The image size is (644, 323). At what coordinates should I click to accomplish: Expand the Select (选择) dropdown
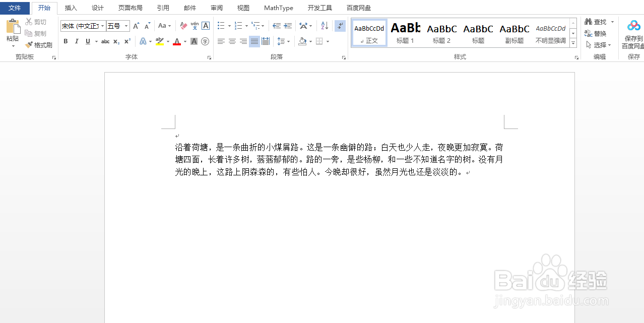[x=599, y=45]
